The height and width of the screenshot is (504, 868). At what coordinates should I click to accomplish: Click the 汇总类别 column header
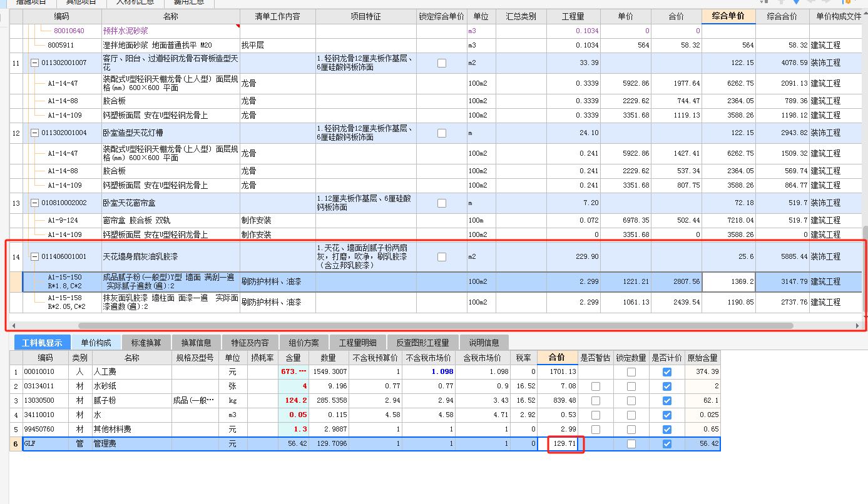(x=521, y=16)
